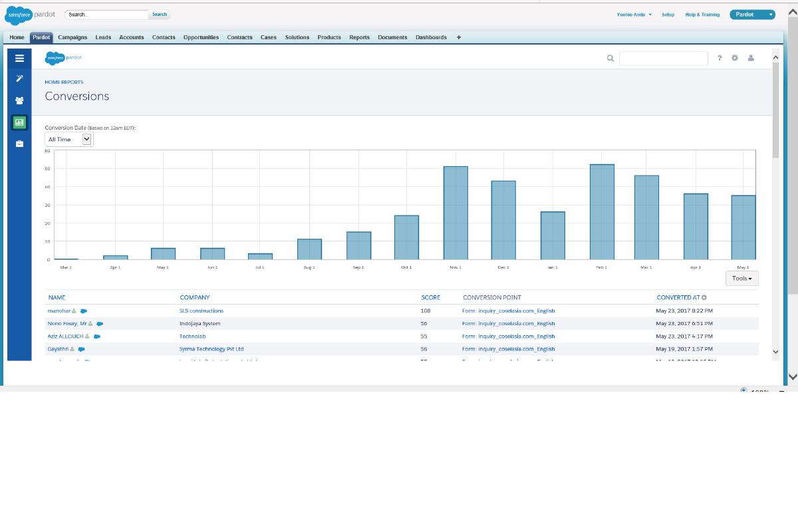Viewport: 798px width, 532px height.
Task: Follow the HOME REPORTS breadcrumb link
Action: (64, 82)
